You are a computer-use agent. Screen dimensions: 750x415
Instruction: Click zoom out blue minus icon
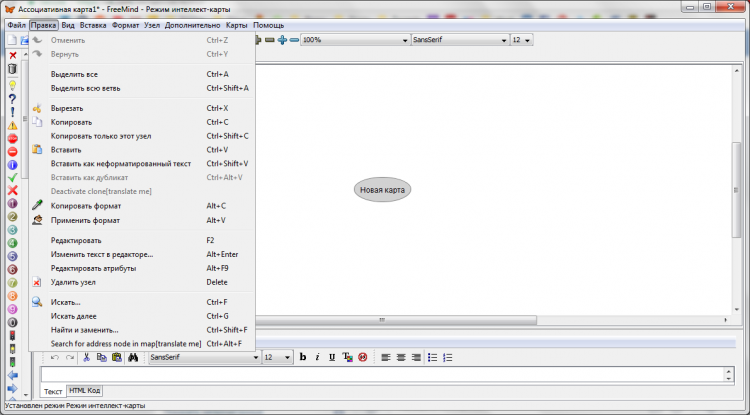[x=294, y=40]
